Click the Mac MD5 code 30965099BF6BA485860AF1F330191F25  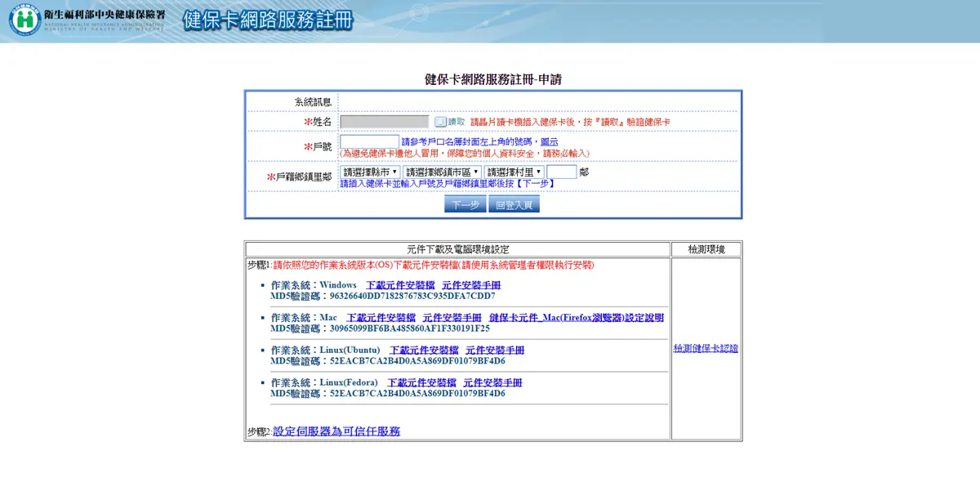pos(410,328)
